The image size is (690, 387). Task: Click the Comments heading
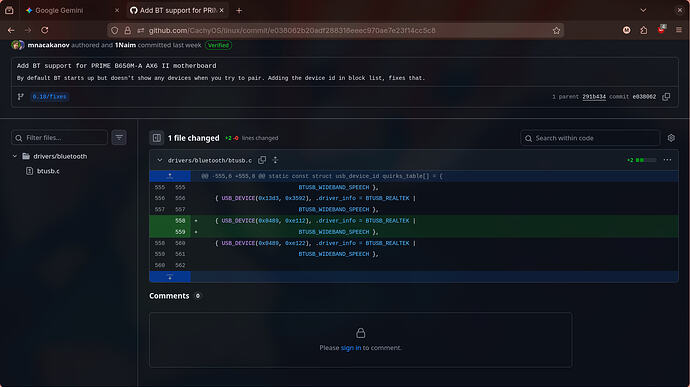click(169, 296)
